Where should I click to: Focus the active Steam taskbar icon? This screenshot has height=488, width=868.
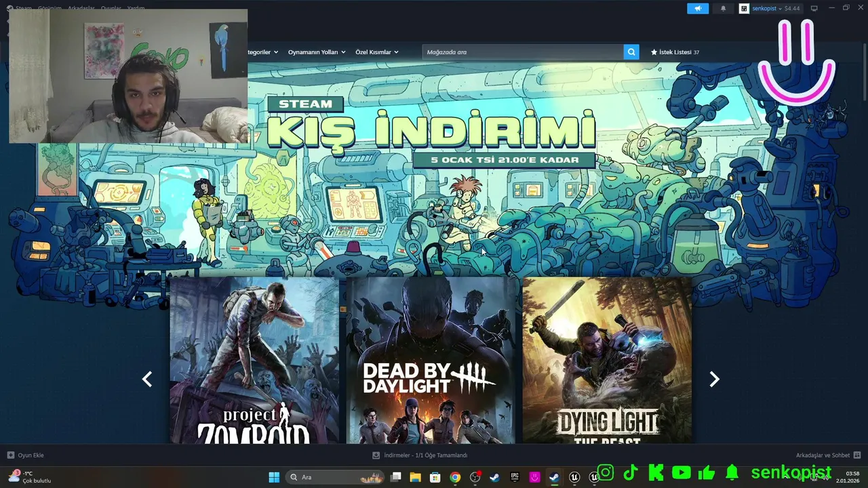(x=554, y=477)
